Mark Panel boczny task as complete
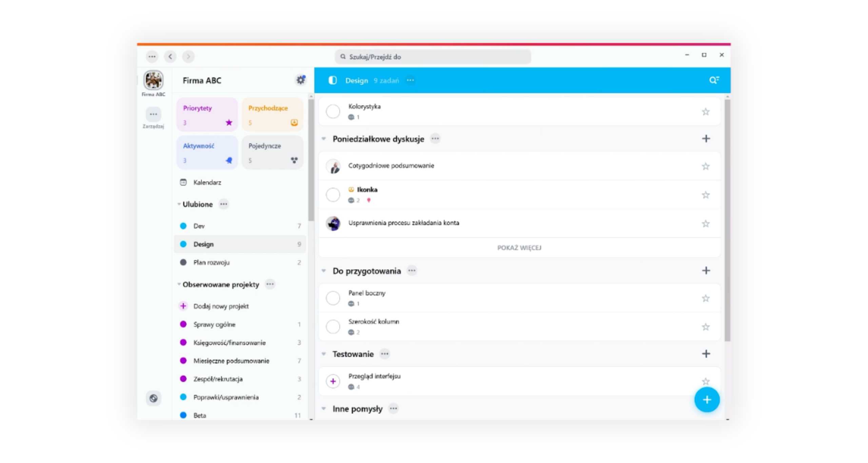 coord(333,298)
